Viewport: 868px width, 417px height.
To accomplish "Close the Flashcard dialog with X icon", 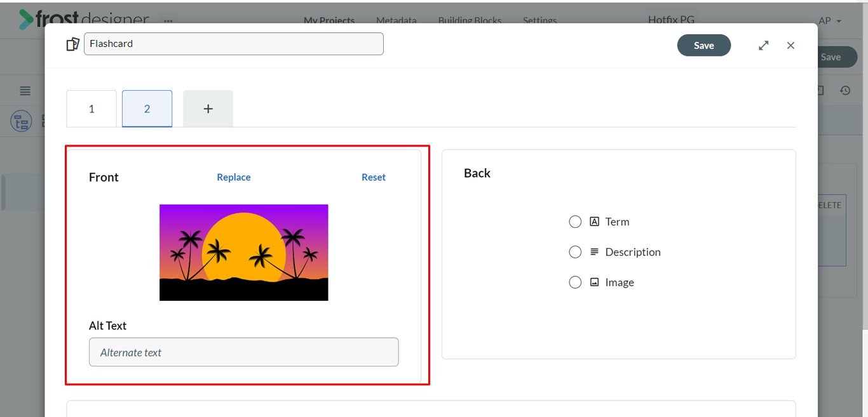I will point(790,46).
